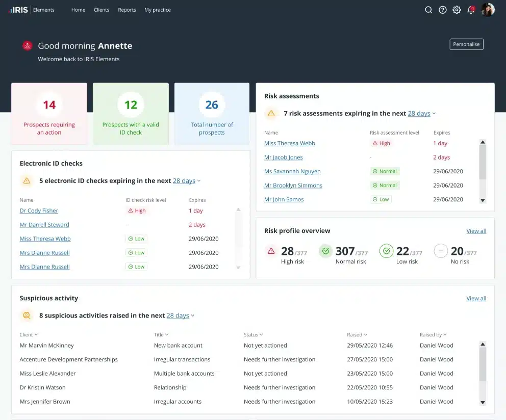
Task: Open View all in Suspicious activity
Action: coord(476,298)
